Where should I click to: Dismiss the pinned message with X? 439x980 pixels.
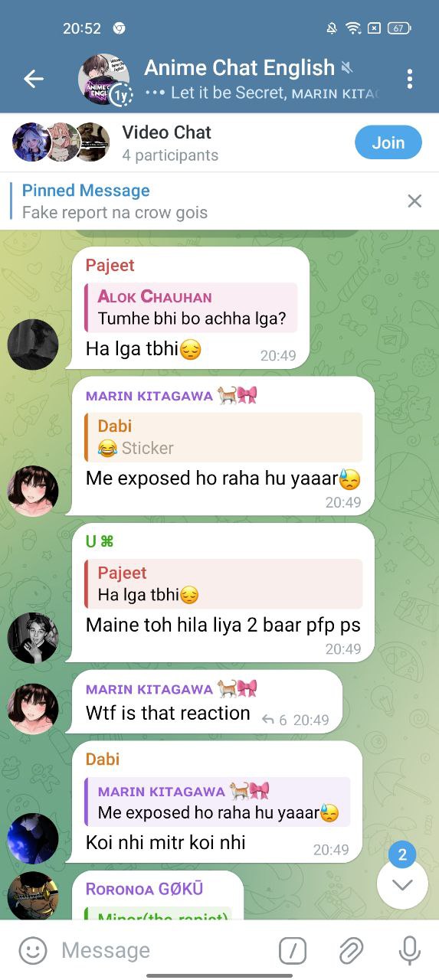pyautogui.click(x=414, y=201)
